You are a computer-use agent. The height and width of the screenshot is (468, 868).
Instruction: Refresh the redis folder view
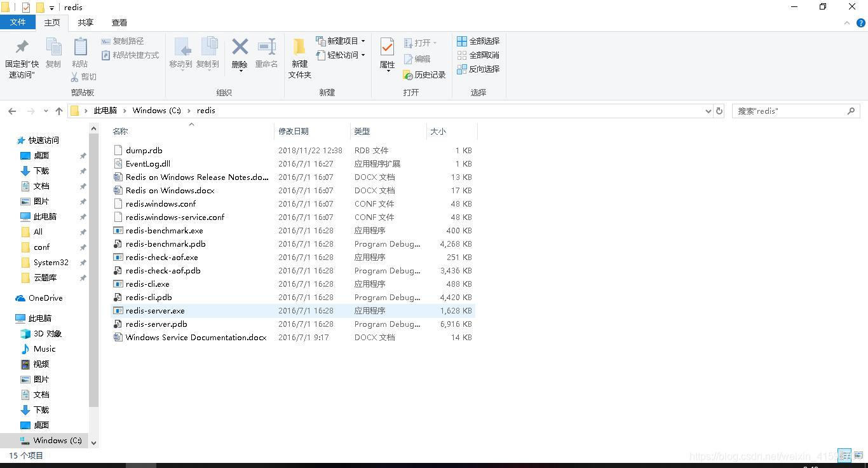click(719, 111)
